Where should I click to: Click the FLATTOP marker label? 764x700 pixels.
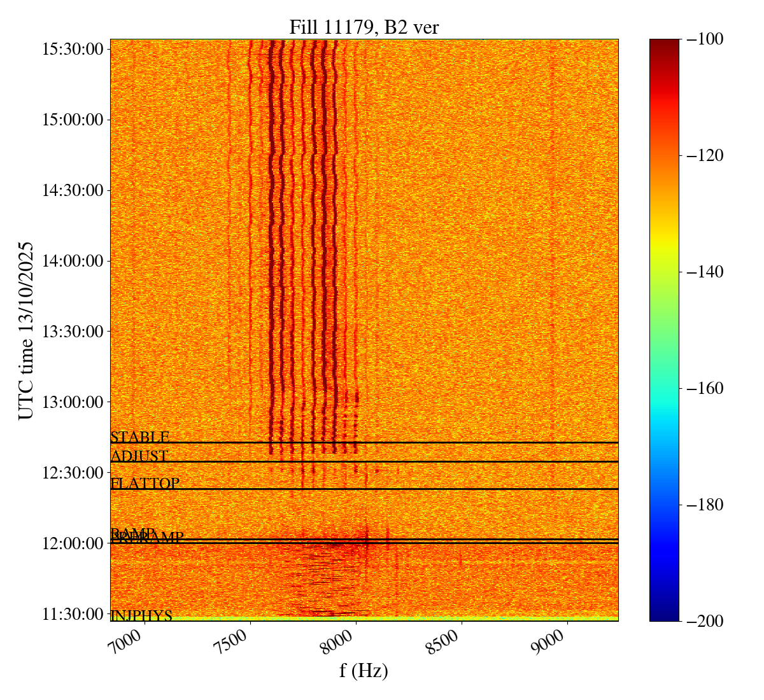[145, 484]
